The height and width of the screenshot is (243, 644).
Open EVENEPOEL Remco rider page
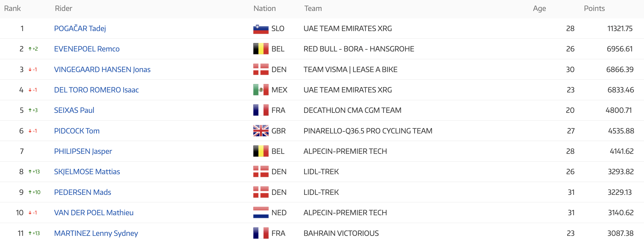point(87,49)
